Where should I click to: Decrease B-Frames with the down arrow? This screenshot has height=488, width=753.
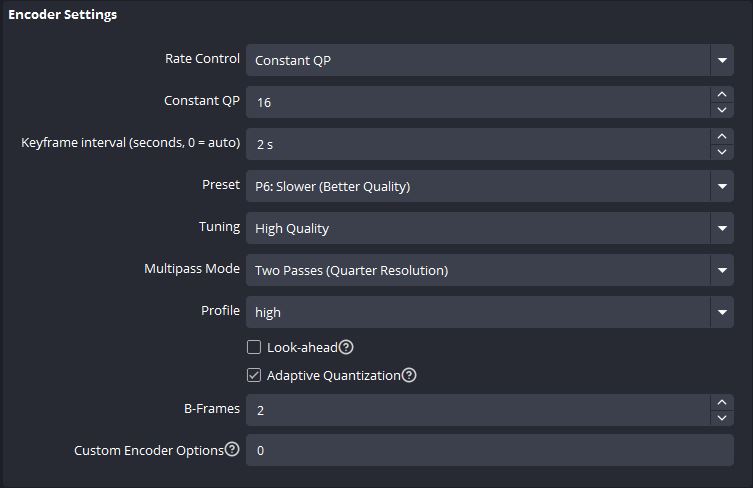click(722, 418)
